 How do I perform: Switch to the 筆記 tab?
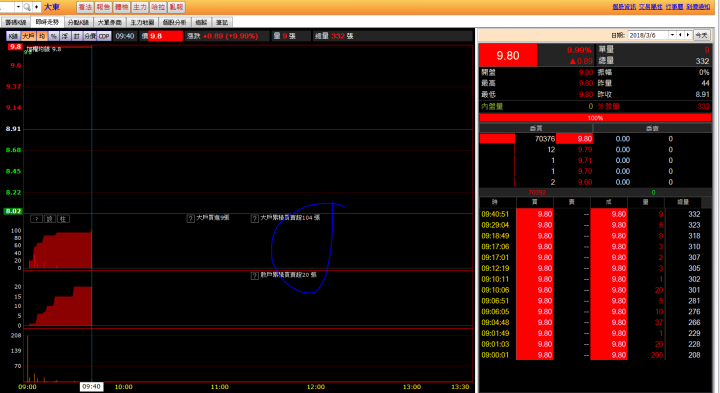(222, 22)
